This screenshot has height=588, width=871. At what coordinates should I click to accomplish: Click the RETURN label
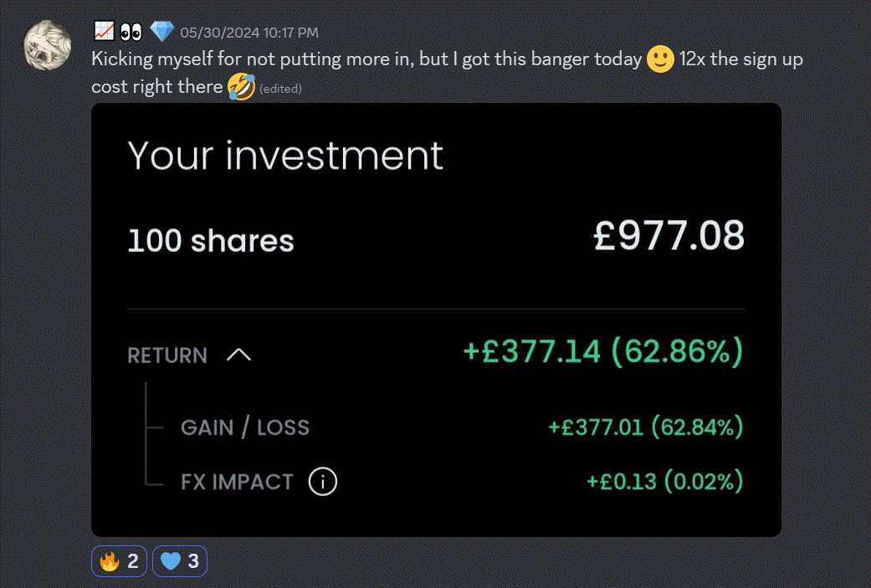[167, 355]
